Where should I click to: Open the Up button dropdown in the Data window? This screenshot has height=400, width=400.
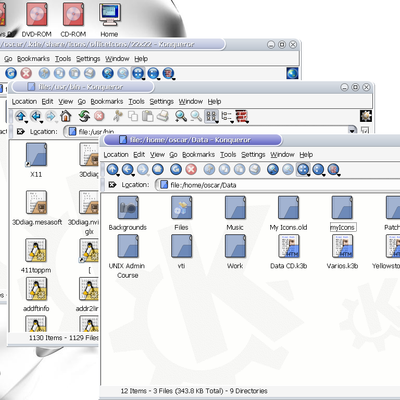pyautogui.click(x=118, y=175)
